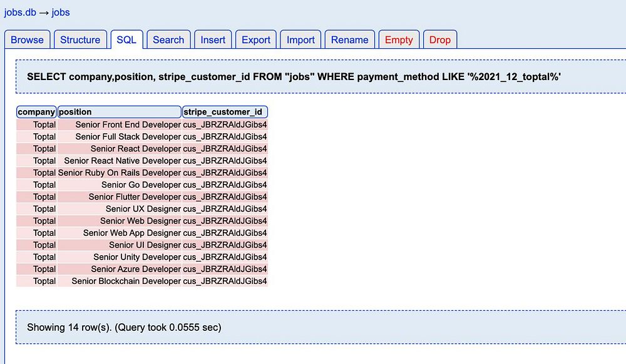Open the jobs table breadcrumb link
This screenshot has width=626, height=364.
pos(61,13)
